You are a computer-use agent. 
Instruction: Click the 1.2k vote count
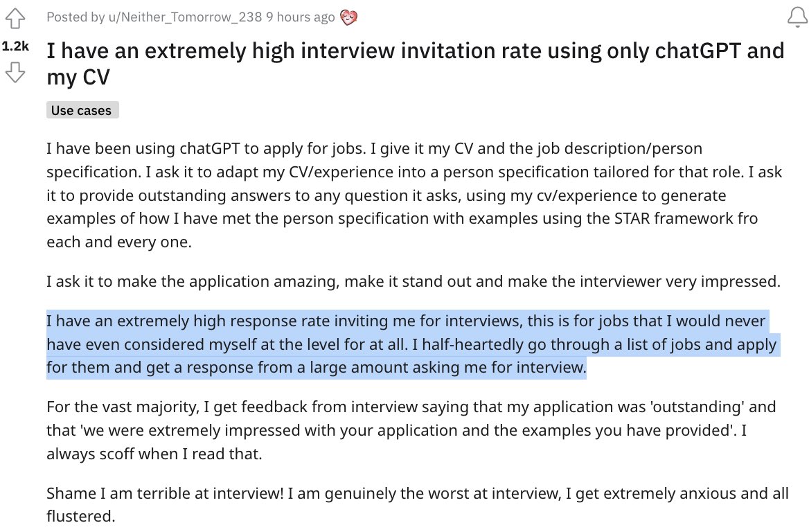(15, 46)
